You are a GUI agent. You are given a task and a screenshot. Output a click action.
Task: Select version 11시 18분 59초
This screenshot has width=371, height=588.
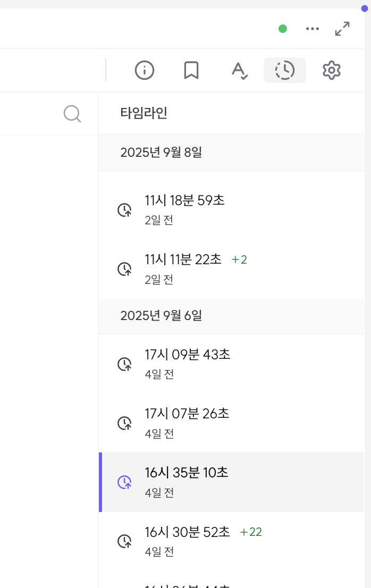[183, 201]
